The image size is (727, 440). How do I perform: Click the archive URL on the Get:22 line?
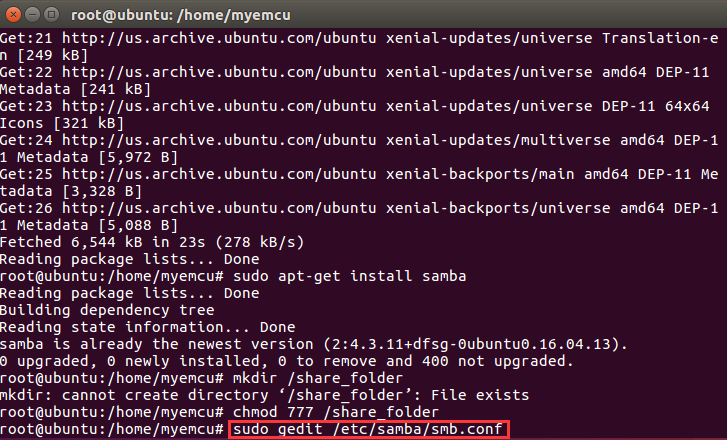point(219,72)
